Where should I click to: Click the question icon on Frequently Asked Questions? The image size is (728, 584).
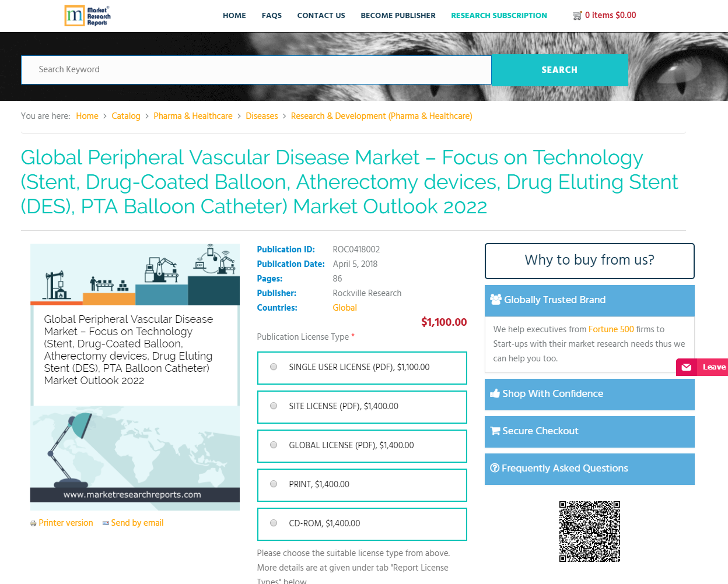click(x=495, y=468)
